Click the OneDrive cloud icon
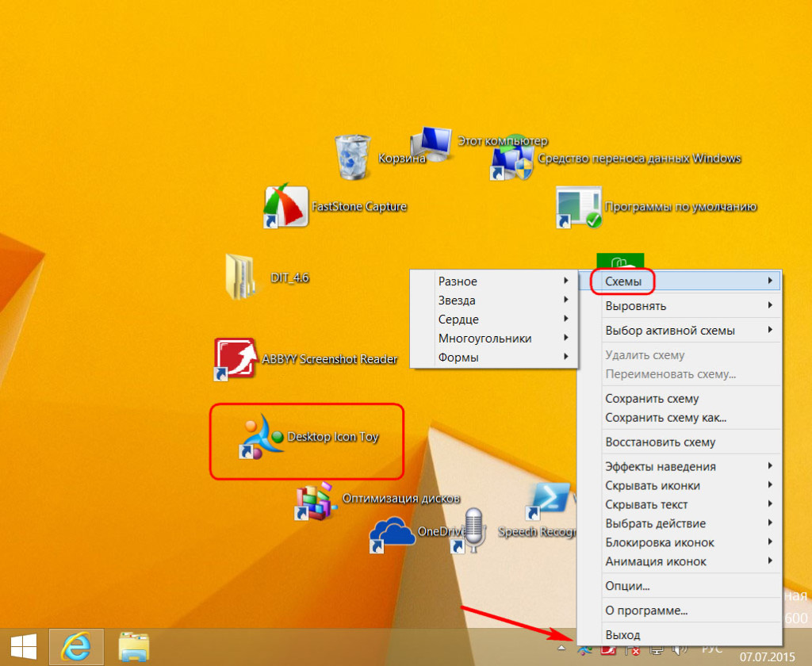The width and height of the screenshot is (812, 666). (x=396, y=530)
